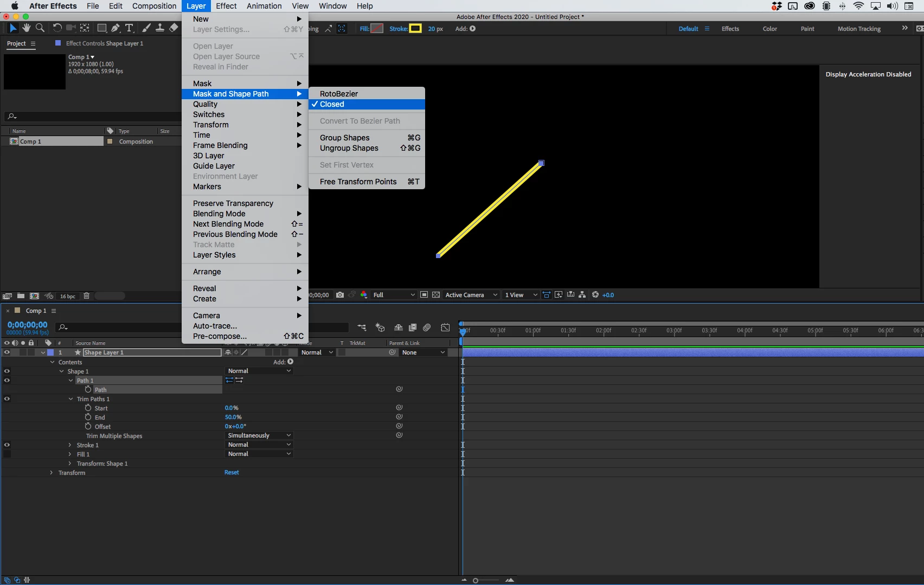
Task: Select the Type tool
Action: pyautogui.click(x=129, y=28)
